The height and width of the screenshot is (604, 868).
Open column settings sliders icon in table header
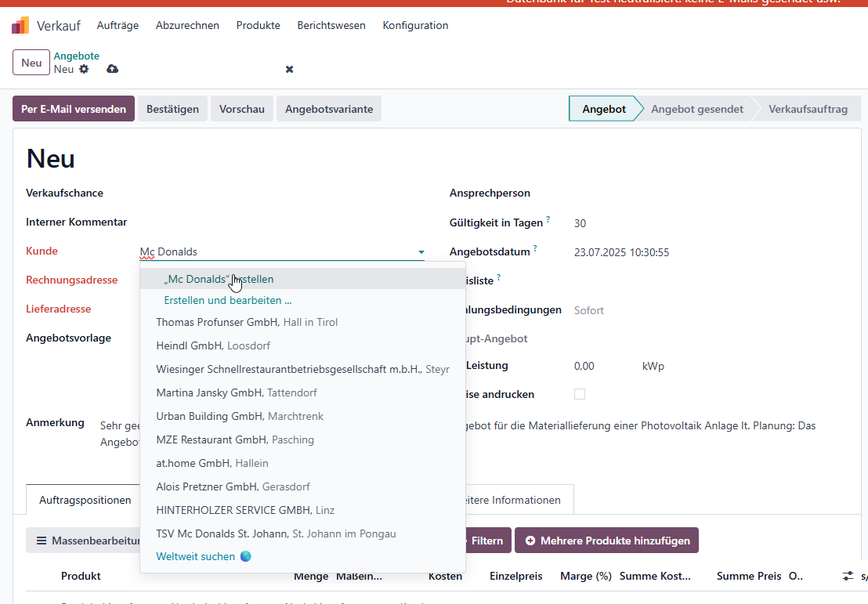click(x=848, y=577)
